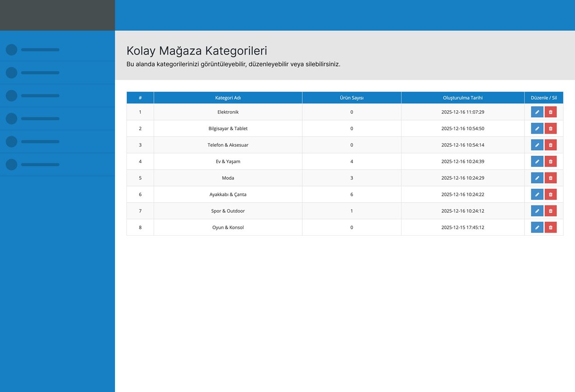The height and width of the screenshot is (392, 575).
Task: Open edit for Ev & Yaşam
Action: (x=537, y=162)
